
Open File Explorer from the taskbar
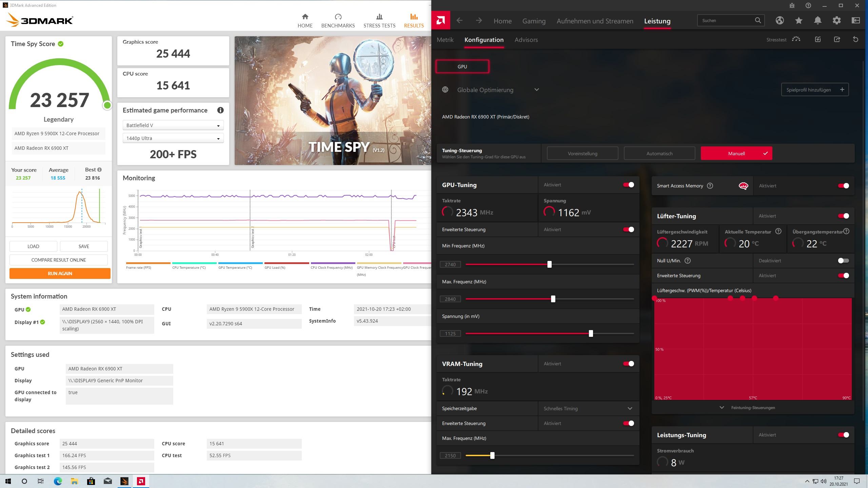coord(74,481)
